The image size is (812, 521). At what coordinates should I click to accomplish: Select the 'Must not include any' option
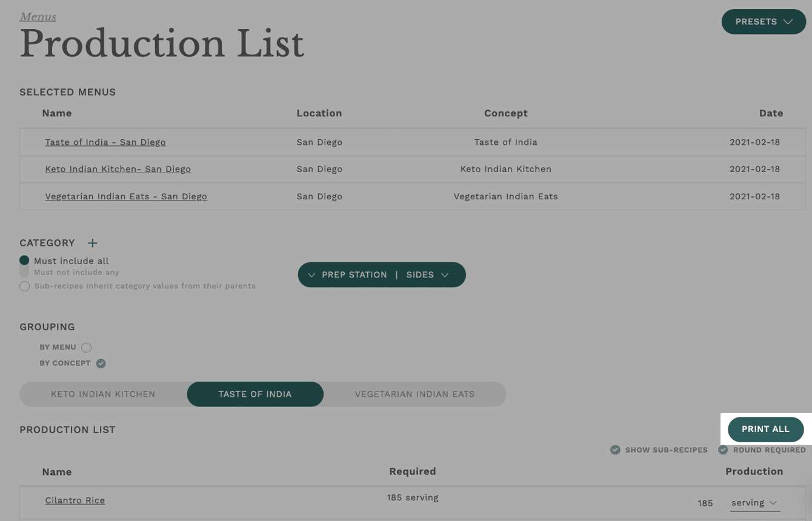[x=24, y=273]
